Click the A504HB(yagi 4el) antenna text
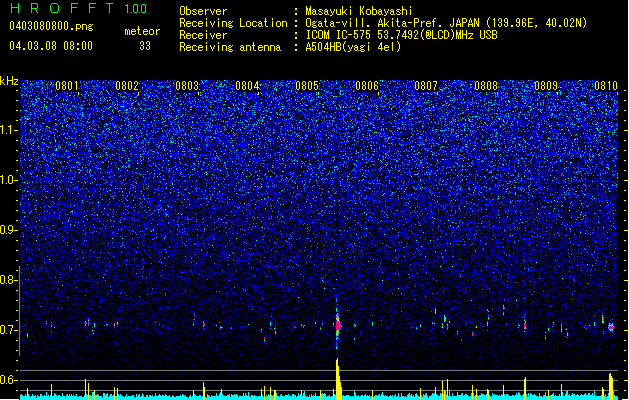Image resolution: width=629 pixels, height=400 pixels. click(x=353, y=47)
